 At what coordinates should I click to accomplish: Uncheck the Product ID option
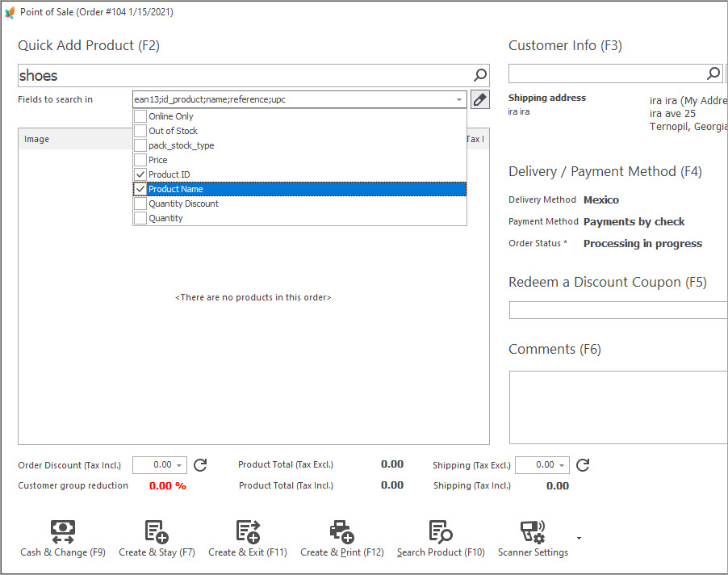(140, 174)
